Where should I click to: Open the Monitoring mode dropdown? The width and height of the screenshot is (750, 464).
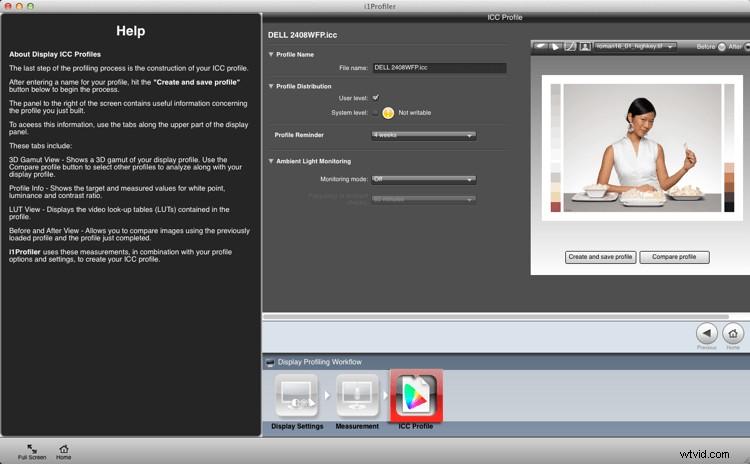tap(423, 180)
